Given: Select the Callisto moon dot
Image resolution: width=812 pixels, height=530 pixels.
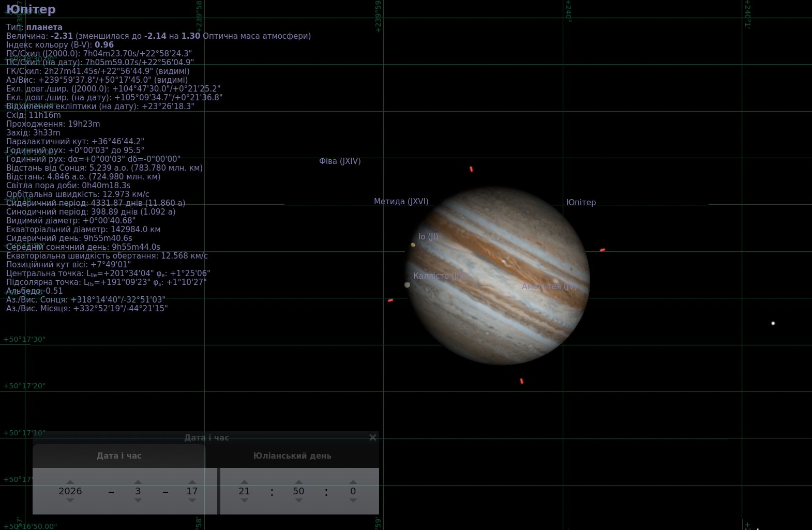Looking at the screenshot, I should tap(407, 285).
